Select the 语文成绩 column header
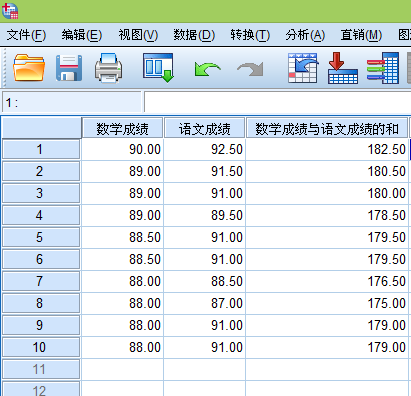 click(x=204, y=128)
